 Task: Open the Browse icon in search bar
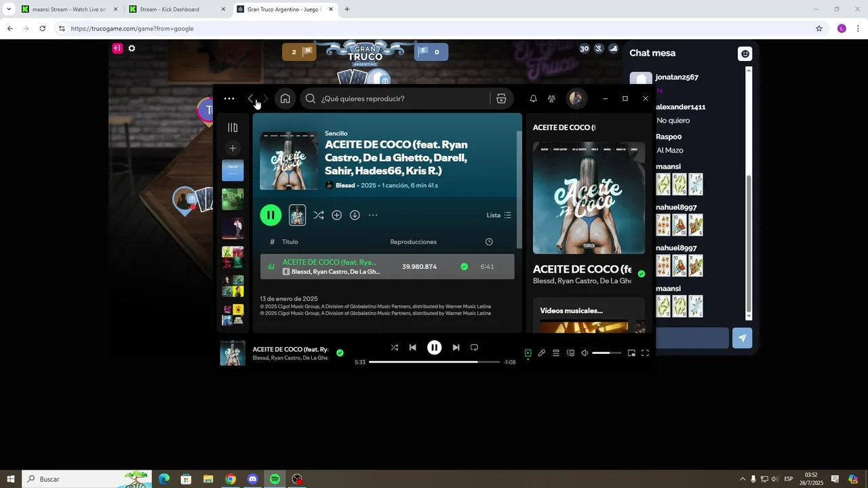point(501,99)
